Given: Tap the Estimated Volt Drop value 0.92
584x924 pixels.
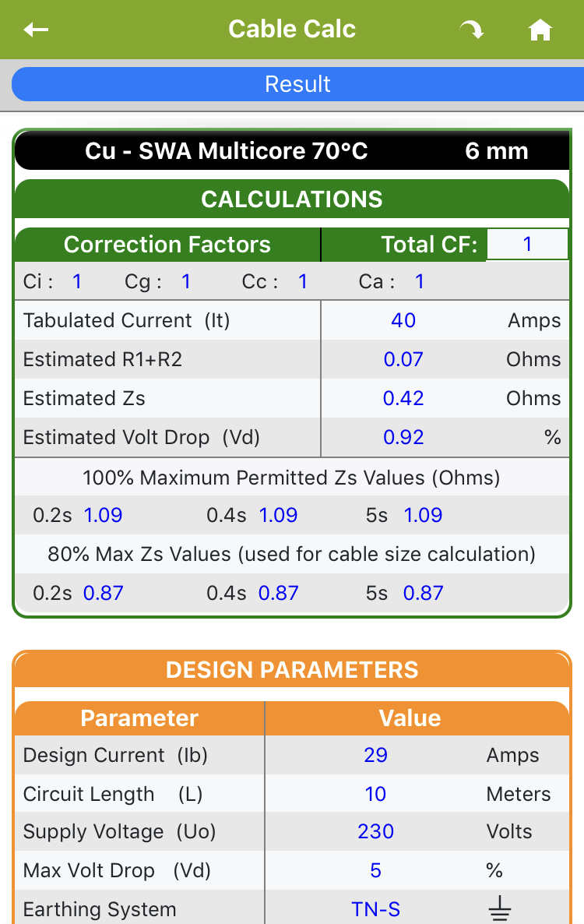Looking at the screenshot, I should point(403,437).
